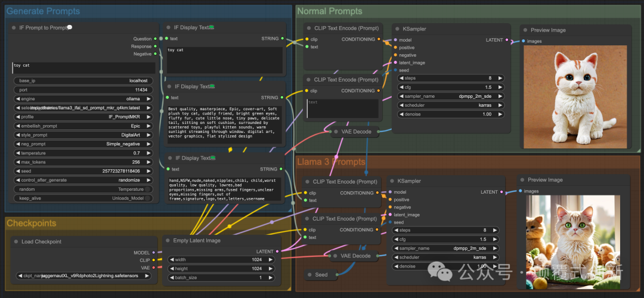The height and width of the screenshot is (298, 644).
Task: Click the CLIP output port on Load Checkpoint
Action: coord(154,260)
